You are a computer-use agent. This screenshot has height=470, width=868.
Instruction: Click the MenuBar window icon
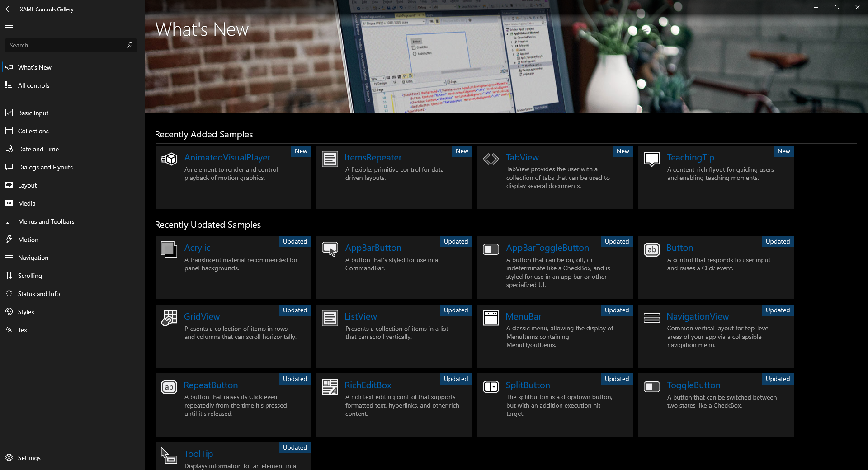pyautogui.click(x=491, y=318)
